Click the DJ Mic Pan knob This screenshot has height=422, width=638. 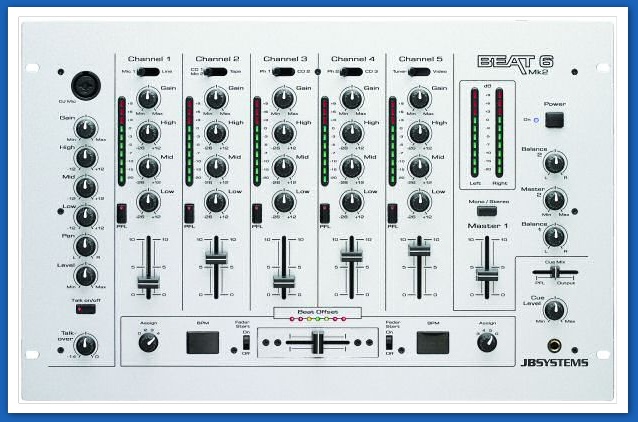[86, 246]
